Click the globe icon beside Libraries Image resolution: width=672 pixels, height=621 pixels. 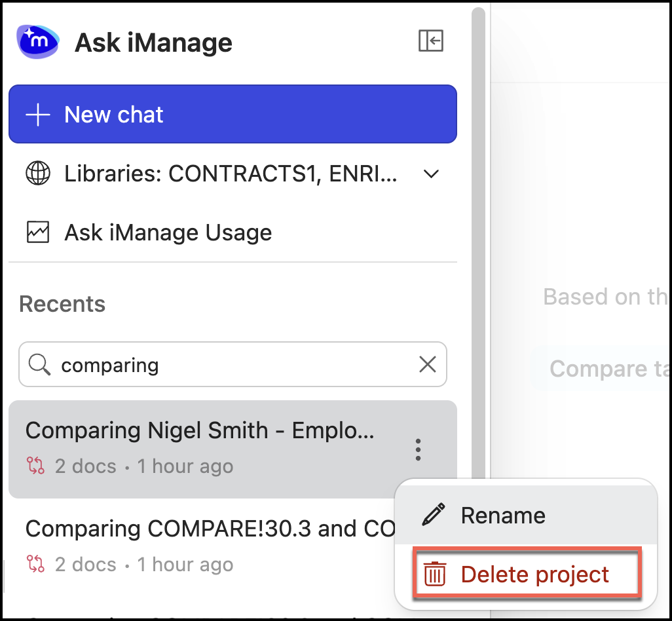(x=37, y=174)
